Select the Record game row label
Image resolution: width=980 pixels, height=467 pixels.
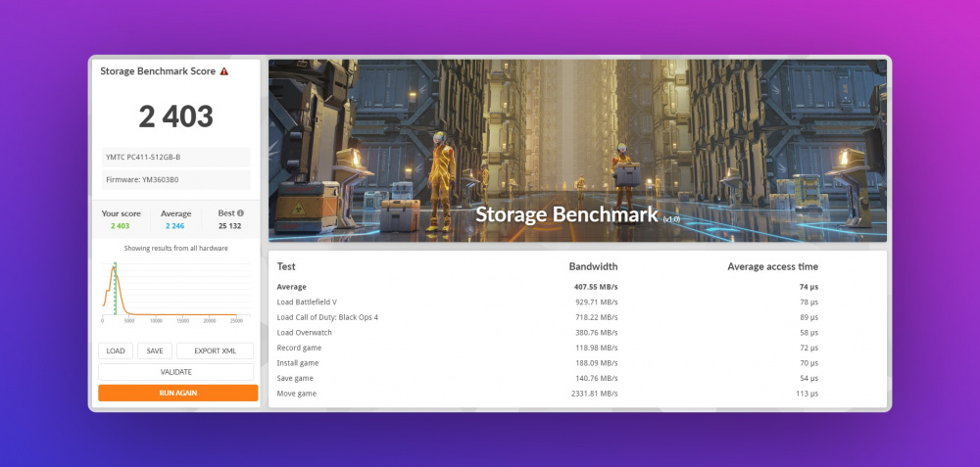(x=299, y=348)
